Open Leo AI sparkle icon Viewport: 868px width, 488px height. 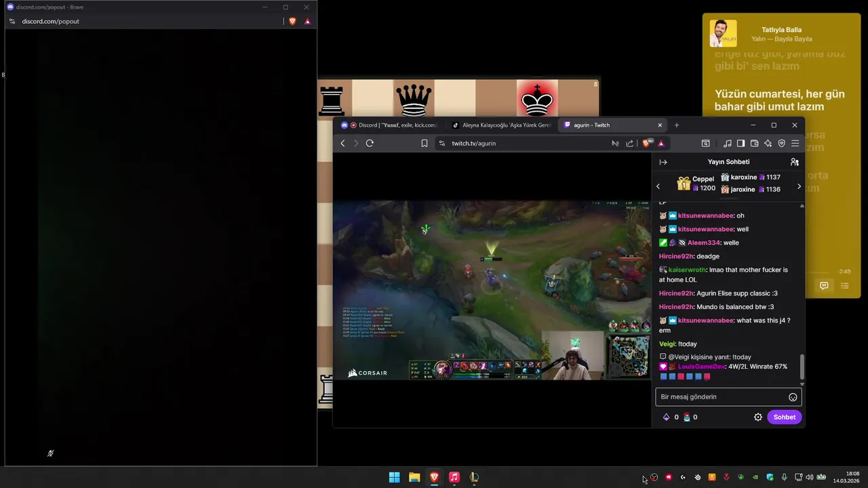click(x=768, y=143)
